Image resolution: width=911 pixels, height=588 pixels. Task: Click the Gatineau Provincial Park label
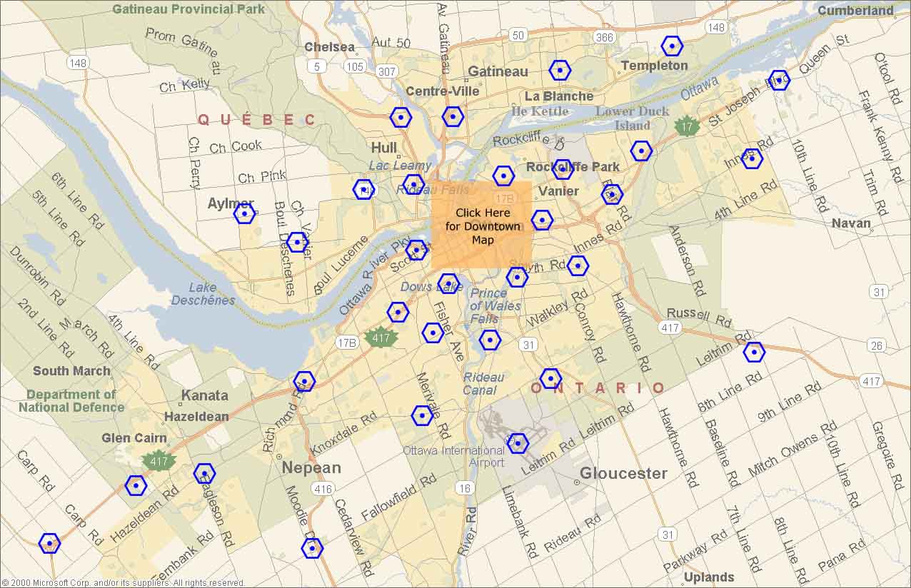188,9
